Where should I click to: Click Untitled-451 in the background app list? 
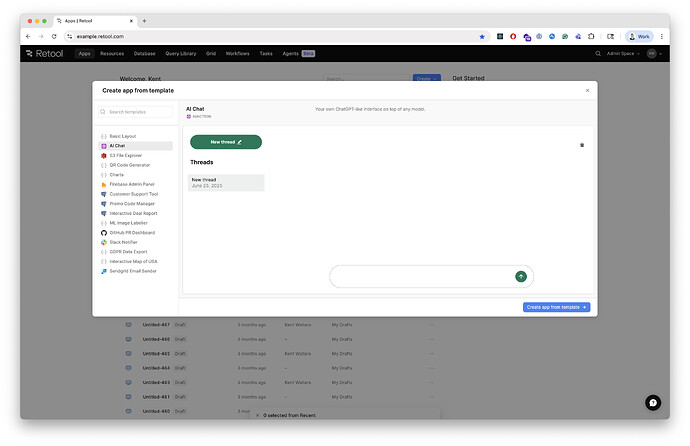click(156, 397)
